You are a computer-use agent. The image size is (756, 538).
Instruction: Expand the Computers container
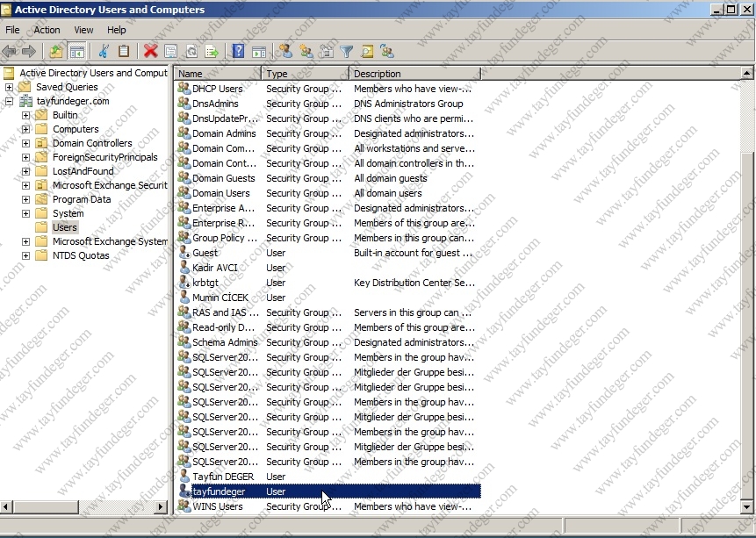coord(26,129)
